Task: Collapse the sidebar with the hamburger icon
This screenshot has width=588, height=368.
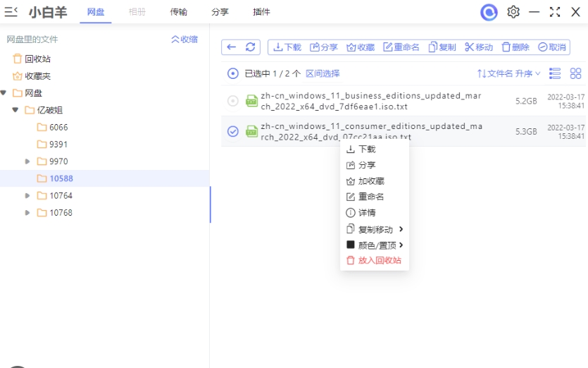Action: click(x=11, y=12)
